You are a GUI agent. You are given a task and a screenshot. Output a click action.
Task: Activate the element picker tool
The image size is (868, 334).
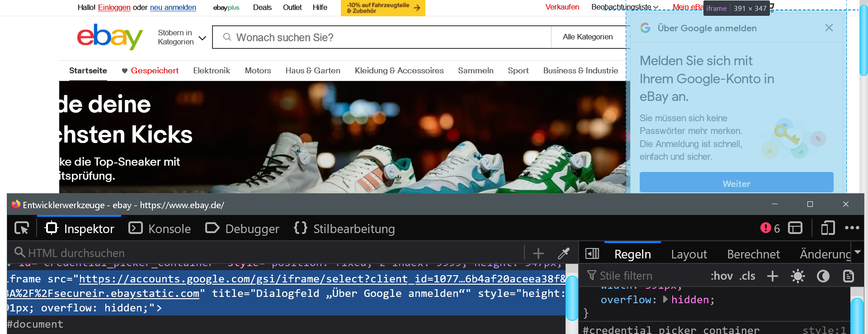tap(22, 228)
